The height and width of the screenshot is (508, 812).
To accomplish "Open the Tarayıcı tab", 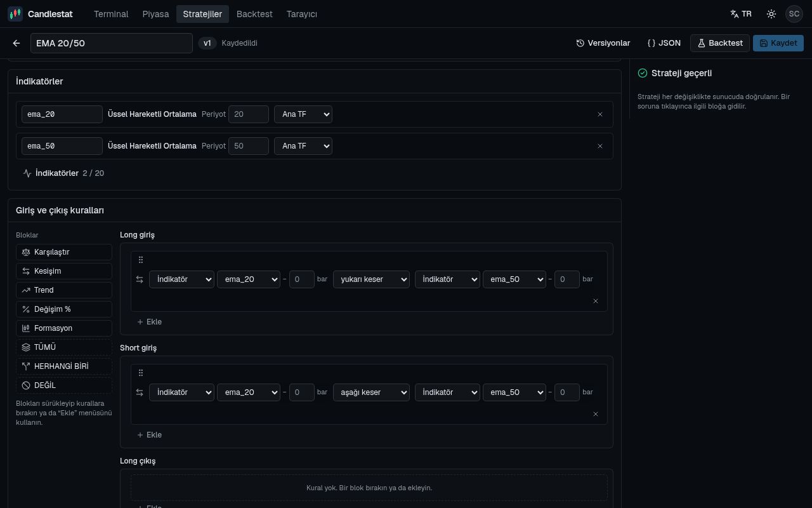I will [x=302, y=14].
